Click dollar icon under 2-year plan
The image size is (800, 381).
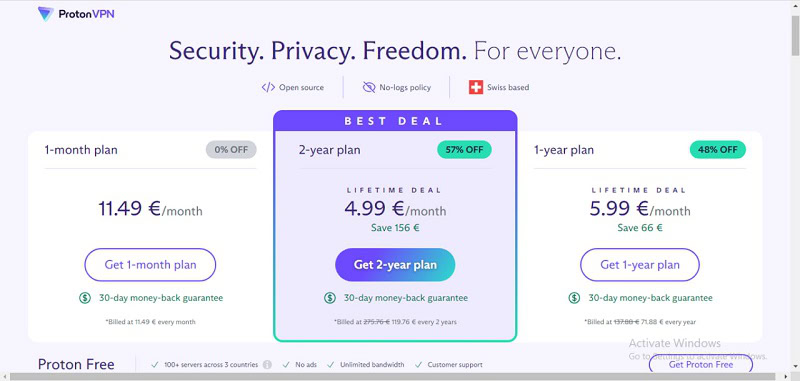point(330,298)
